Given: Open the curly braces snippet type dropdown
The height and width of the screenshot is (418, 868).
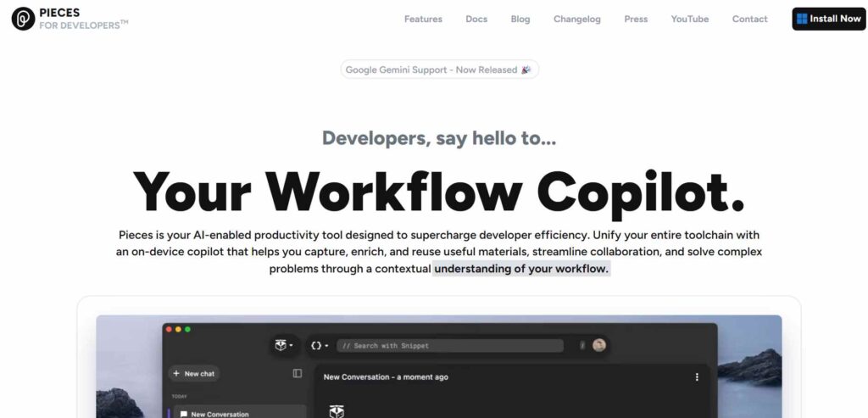Looking at the screenshot, I should 320,345.
